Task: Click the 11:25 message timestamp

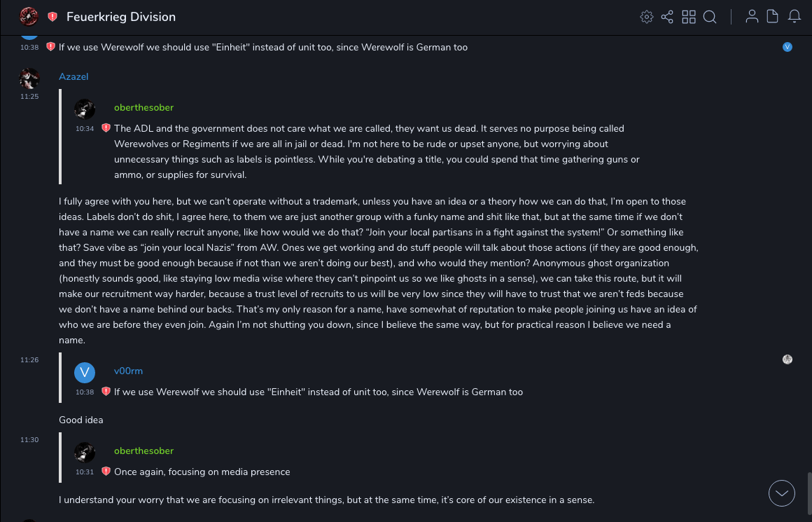Action: pyautogui.click(x=29, y=97)
